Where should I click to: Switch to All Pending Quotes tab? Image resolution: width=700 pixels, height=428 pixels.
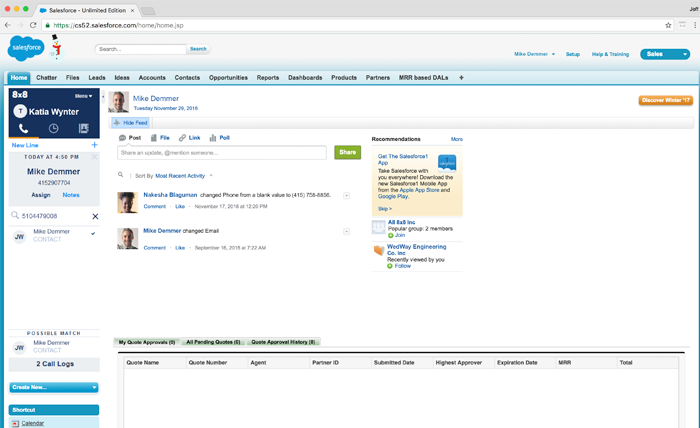[213, 342]
